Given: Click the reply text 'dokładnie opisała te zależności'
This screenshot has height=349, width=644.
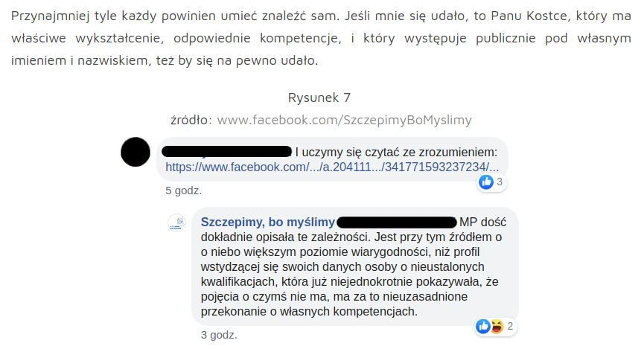Looking at the screenshot, I should pos(285,237).
